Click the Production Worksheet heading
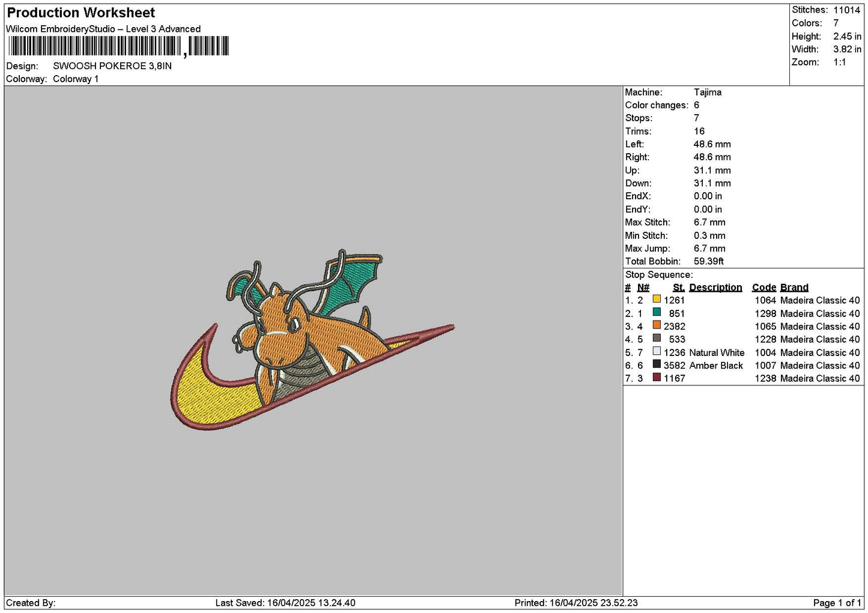This screenshot has width=868, height=613. pyautogui.click(x=81, y=13)
